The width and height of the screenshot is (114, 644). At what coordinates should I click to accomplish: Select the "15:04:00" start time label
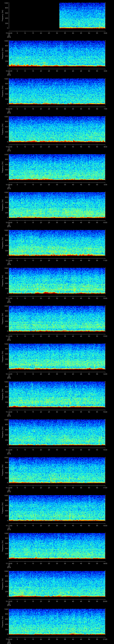click(x=9, y=33)
